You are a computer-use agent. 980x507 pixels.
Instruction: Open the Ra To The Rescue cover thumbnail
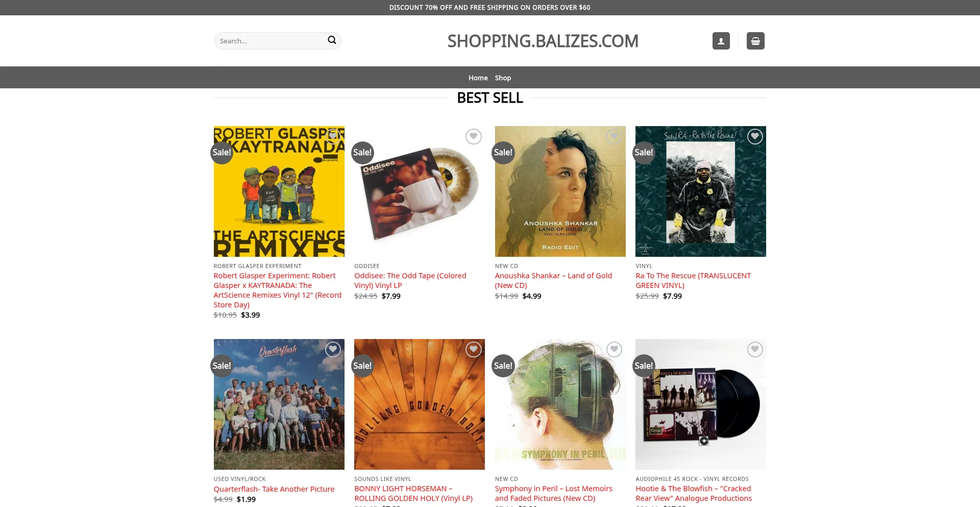(x=700, y=191)
